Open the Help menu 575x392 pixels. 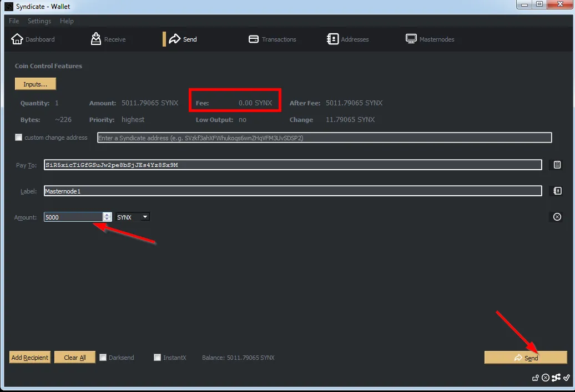[67, 21]
